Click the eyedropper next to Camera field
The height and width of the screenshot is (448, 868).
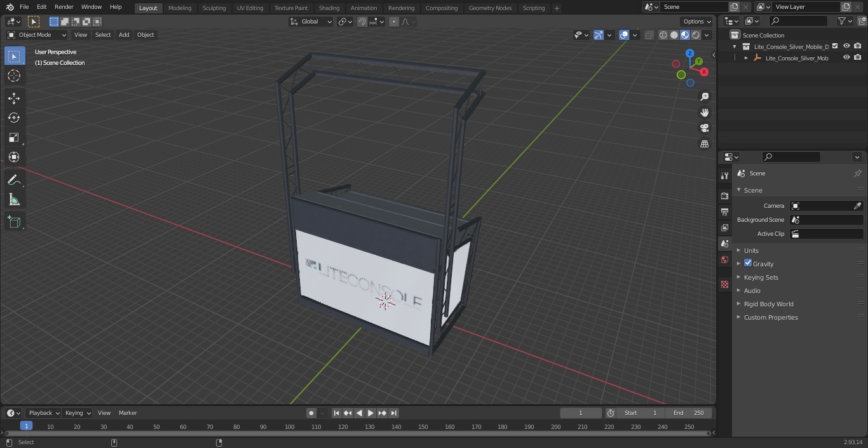point(857,206)
